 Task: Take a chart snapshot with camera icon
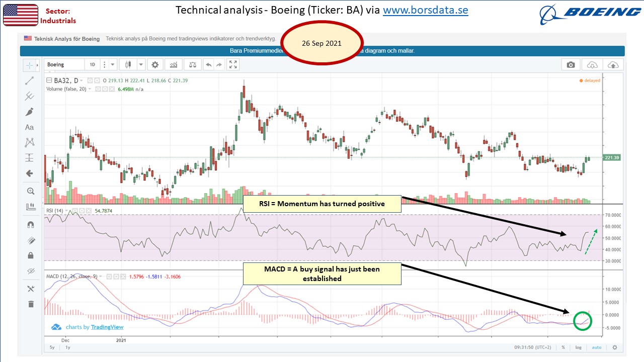click(x=571, y=65)
